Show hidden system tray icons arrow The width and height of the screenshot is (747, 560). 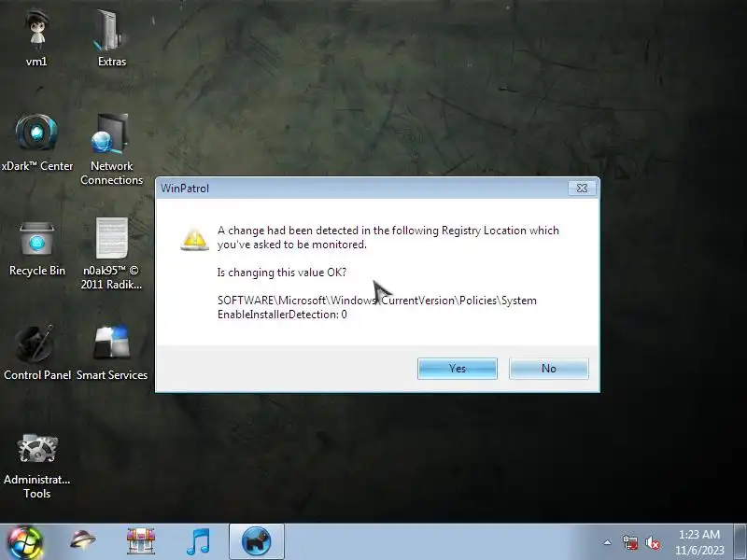tap(608, 542)
